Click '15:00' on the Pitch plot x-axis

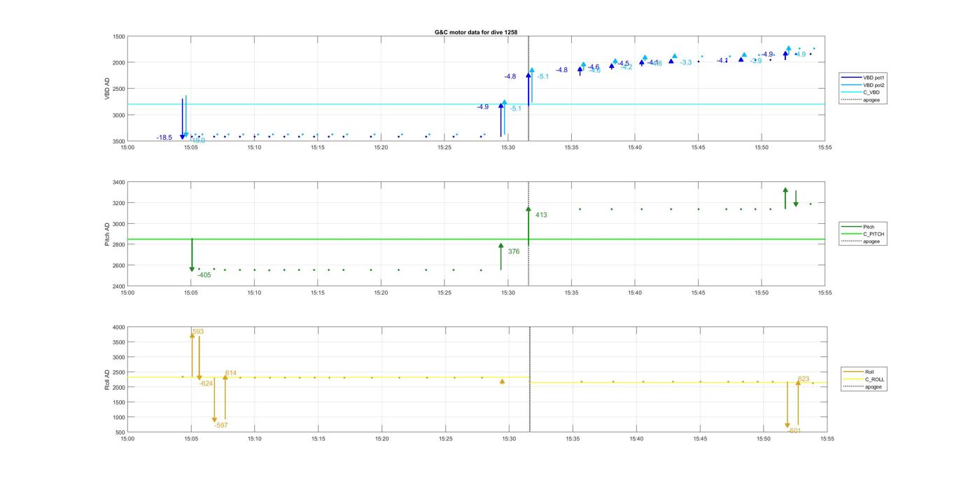coord(127,293)
